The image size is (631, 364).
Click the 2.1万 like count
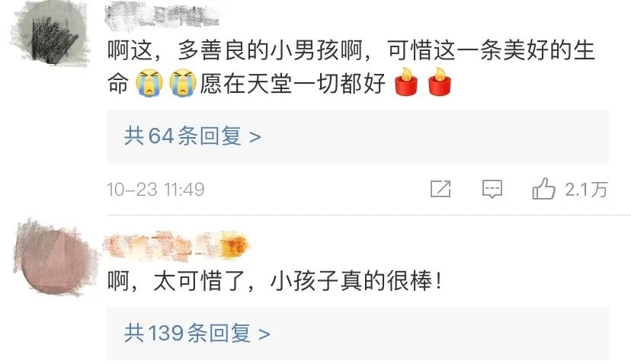coord(586,190)
